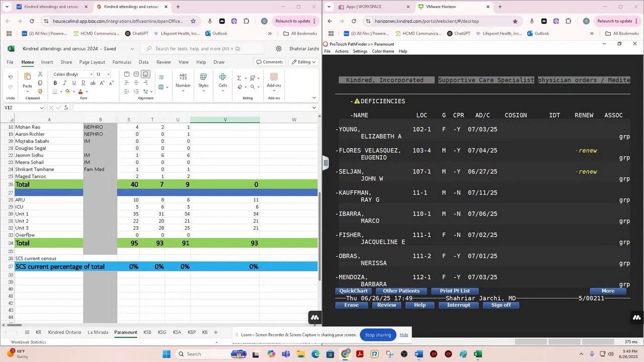This screenshot has width=644, height=362.
Task: Toggle Bold formatting in Excel
Action: [x=55, y=83]
